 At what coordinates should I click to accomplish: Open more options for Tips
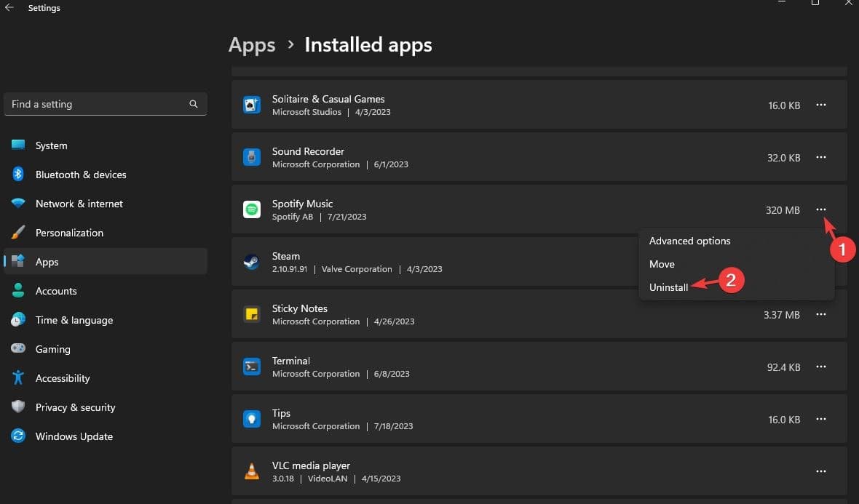(x=820, y=419)
